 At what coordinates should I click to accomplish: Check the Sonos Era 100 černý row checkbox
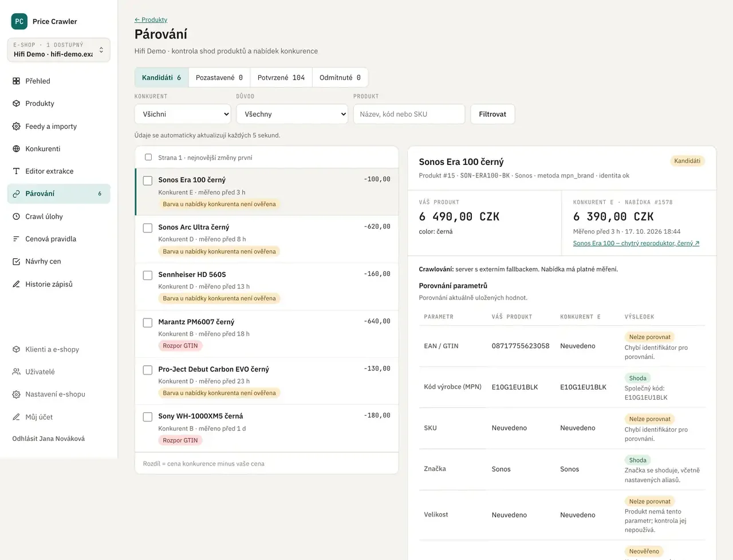click(x=148, y=181)
